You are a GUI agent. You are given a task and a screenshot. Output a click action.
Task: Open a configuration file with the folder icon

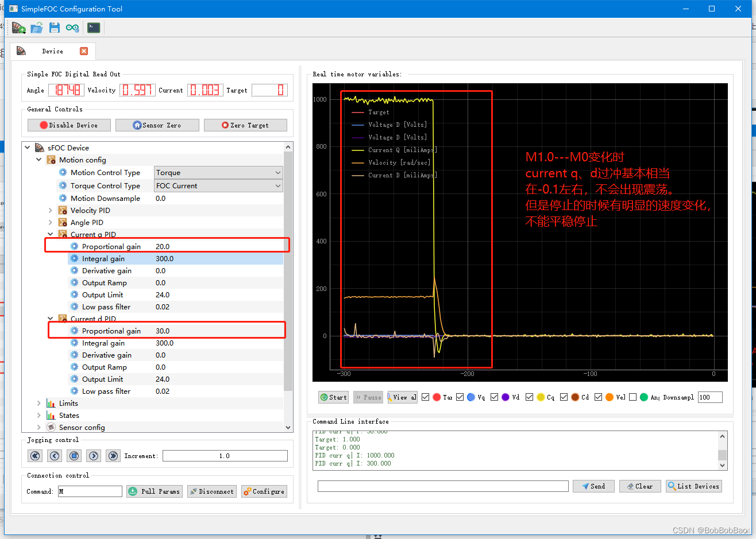[x=37, y=28]
